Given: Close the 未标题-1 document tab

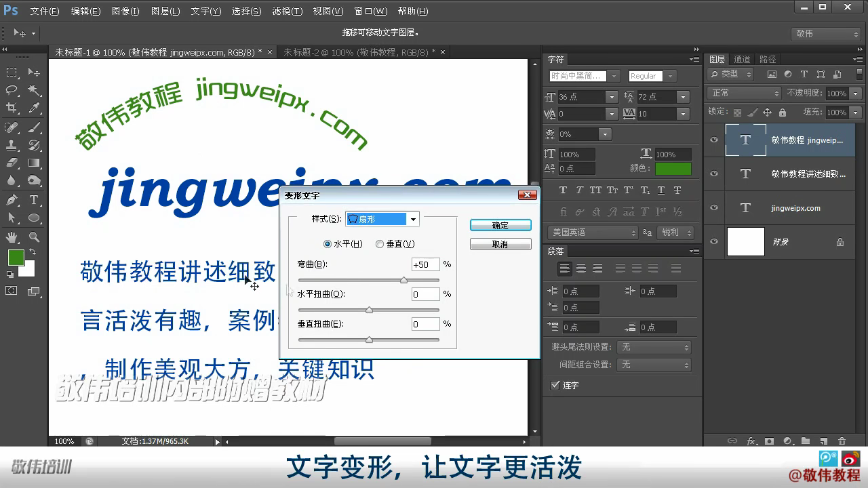Looking at the screenshot, I should (270, 52).
